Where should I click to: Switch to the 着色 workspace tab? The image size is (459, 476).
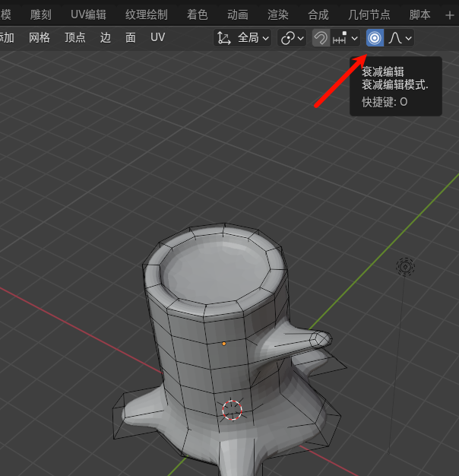coord(197,14)
